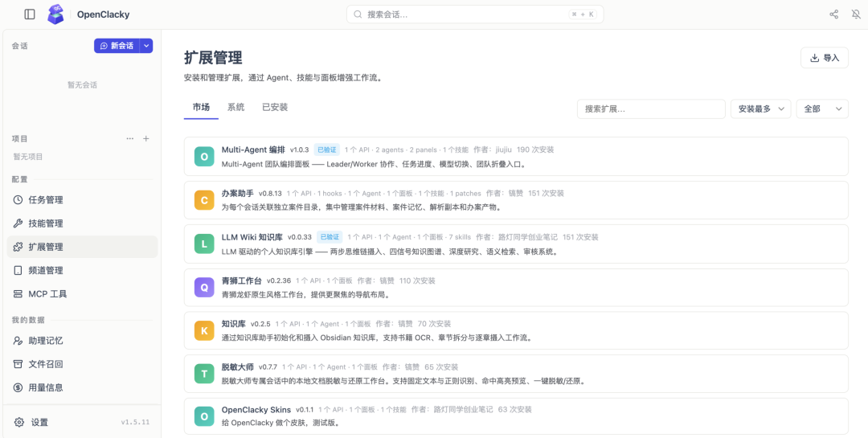Click the 190 次安装 count
This screenshot has width=868, height=438.
(x=535, y=149)
